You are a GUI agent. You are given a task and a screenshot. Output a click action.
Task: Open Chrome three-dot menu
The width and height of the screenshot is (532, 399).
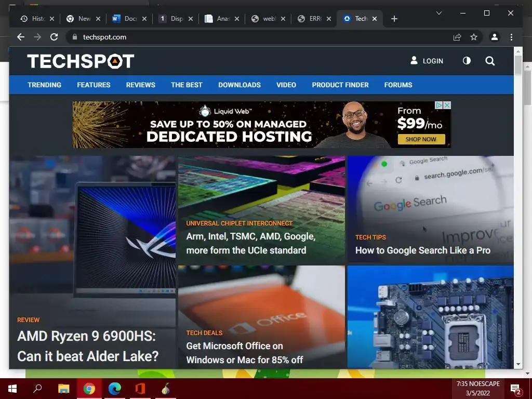pyautogui.click(x=511, y=37)
